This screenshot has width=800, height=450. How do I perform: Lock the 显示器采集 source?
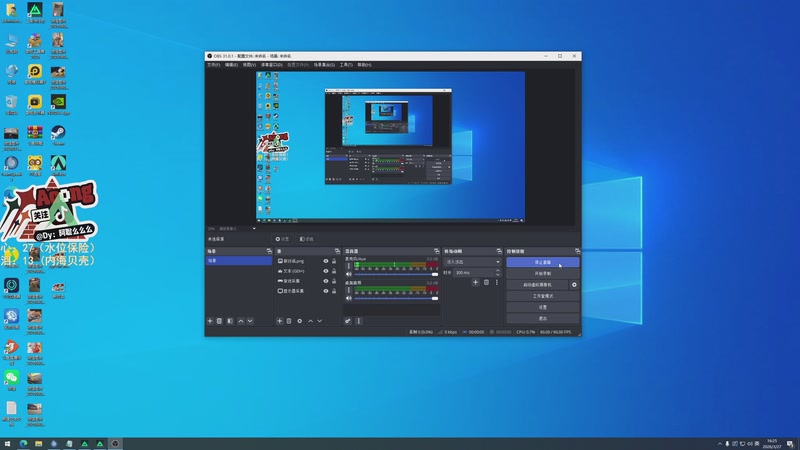pyautogui.click(x=334, y=291)
